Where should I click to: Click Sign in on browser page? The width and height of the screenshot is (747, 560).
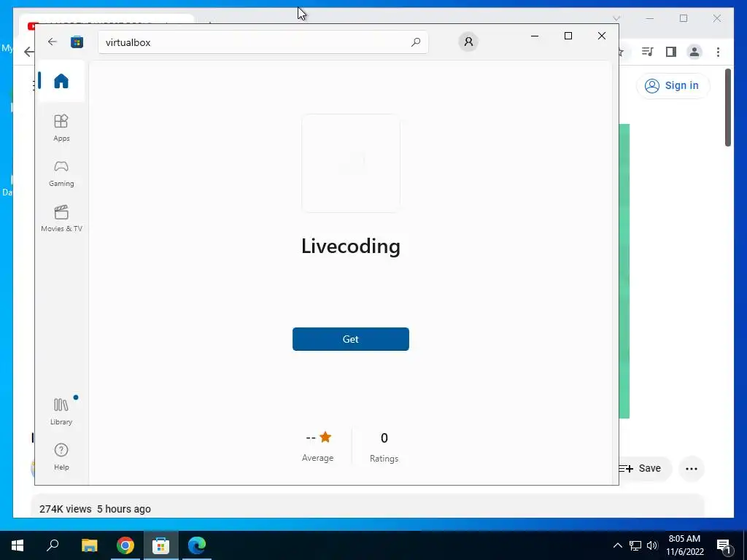coord(673,86)
